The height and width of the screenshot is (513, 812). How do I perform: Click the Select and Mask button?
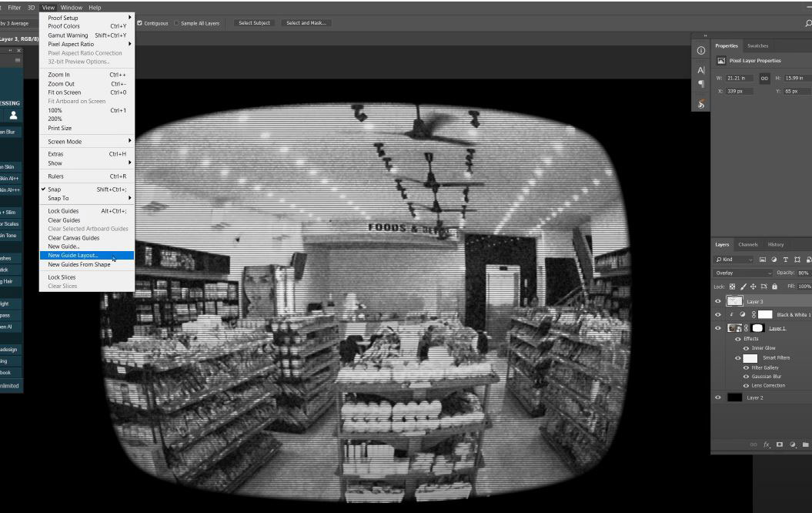click(x=306, y=23)
